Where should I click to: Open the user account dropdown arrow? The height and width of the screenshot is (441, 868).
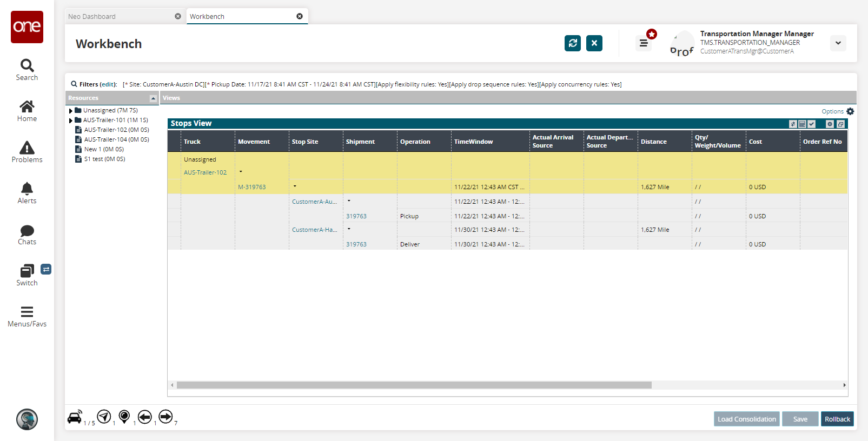(x=838, y=43)
